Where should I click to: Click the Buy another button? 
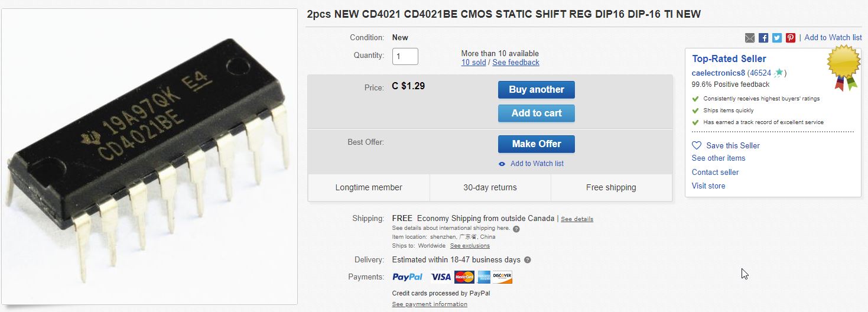coord(537,90)
